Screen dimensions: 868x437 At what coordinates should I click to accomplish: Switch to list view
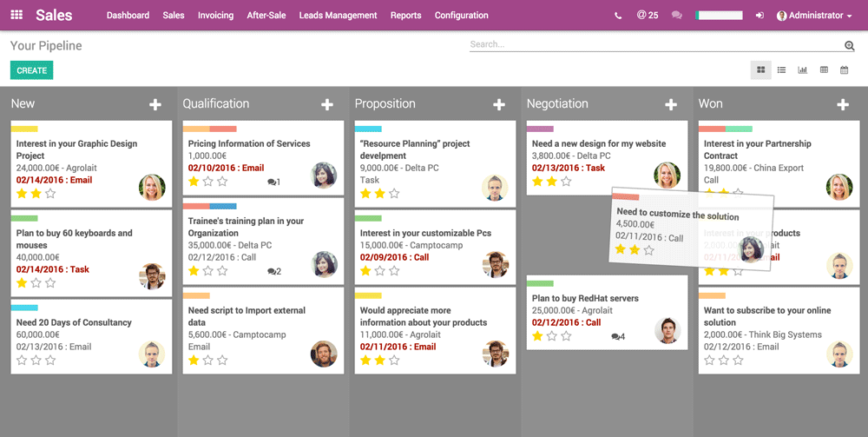pos(781,70)
